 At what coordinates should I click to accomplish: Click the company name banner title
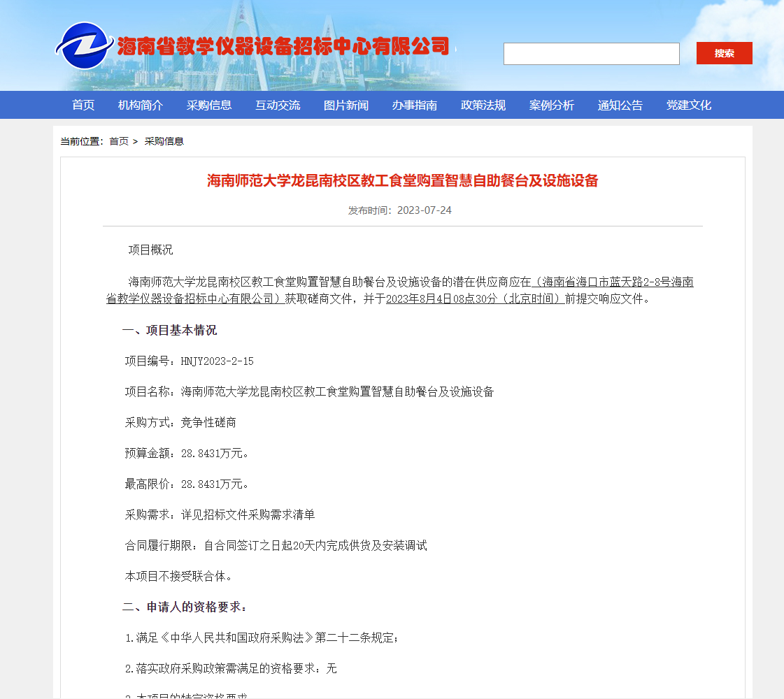coord(283,46)
